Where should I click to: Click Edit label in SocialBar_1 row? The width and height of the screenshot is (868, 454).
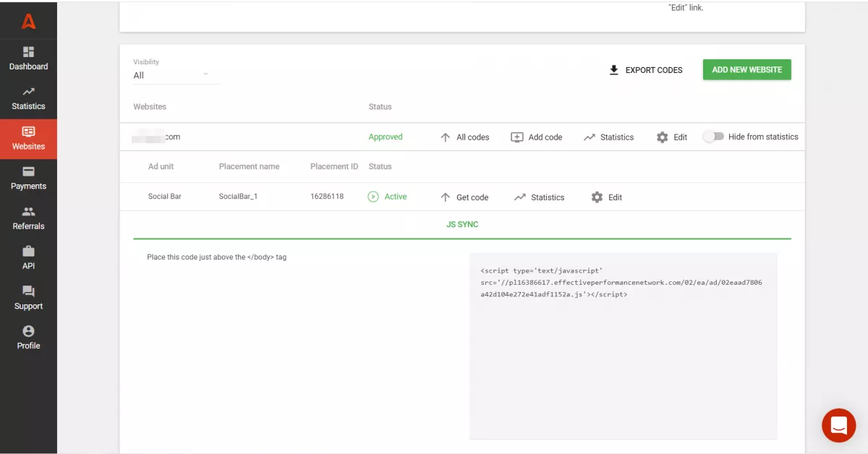click(x=615, y=197)
